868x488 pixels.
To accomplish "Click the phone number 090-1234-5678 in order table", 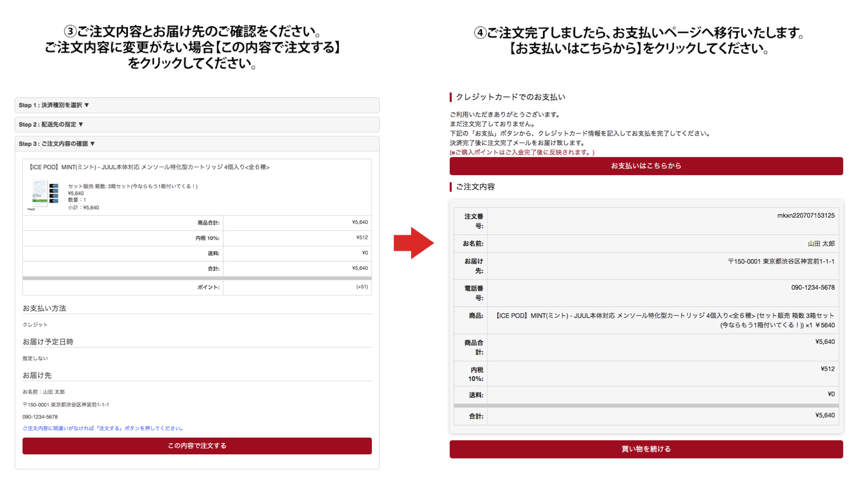I will point(812,288).
